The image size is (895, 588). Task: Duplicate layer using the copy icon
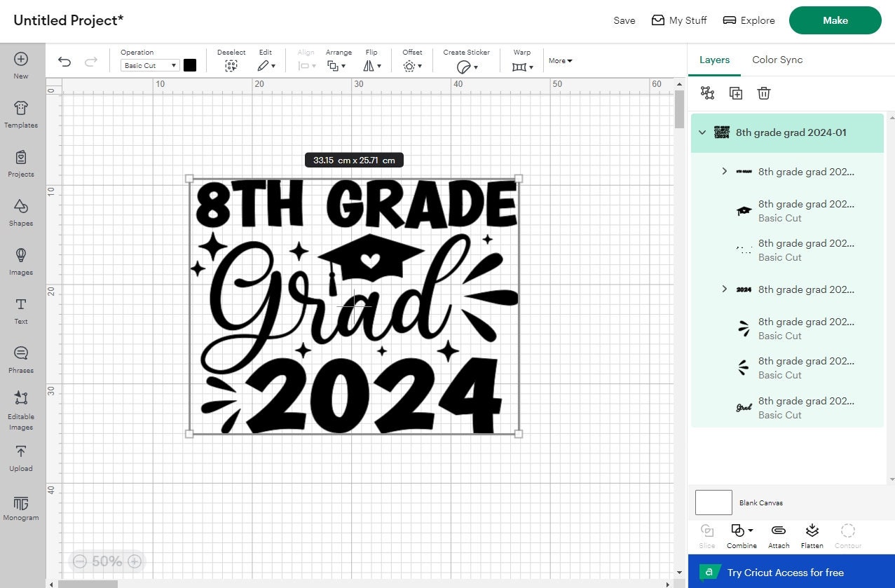click(x=735, y=93)
